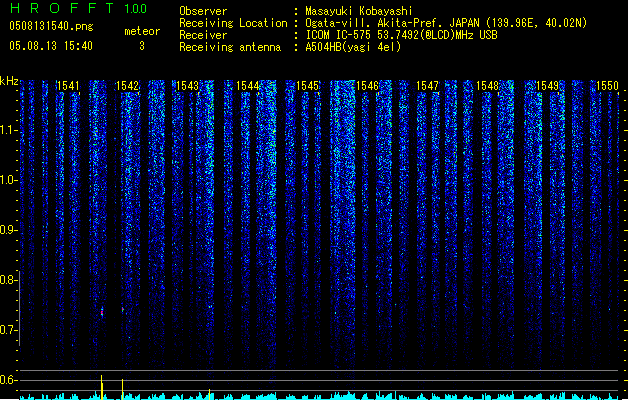This screenshot has height=400, width=629.
Task: Click the 1541 time marker
Action: coord(68,86)
